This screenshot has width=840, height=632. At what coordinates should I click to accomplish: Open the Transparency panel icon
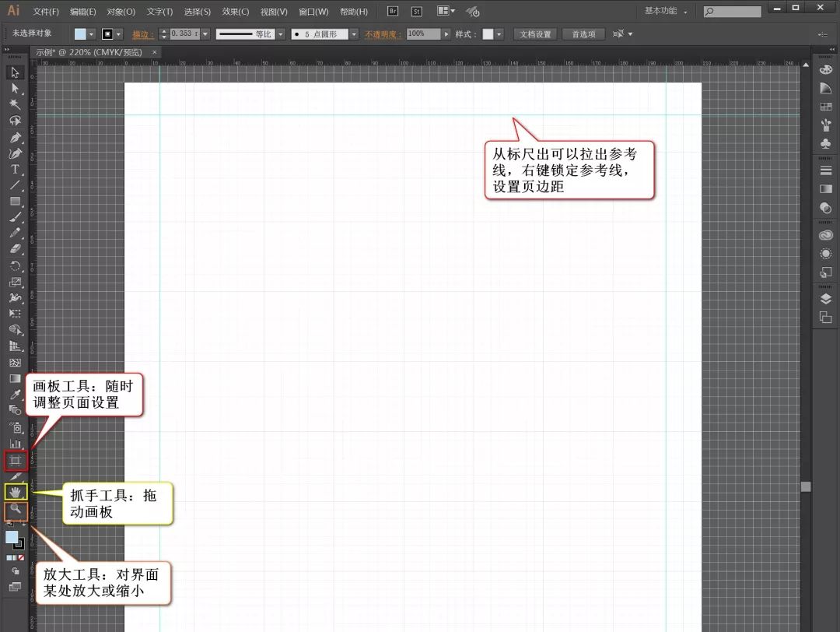point(825,208)
